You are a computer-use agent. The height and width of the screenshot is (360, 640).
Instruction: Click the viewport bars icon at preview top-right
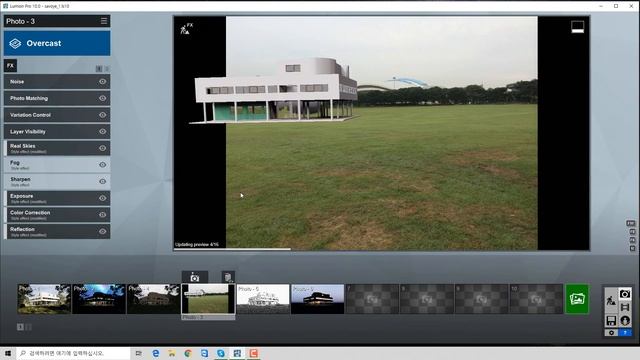click(578, 27)
